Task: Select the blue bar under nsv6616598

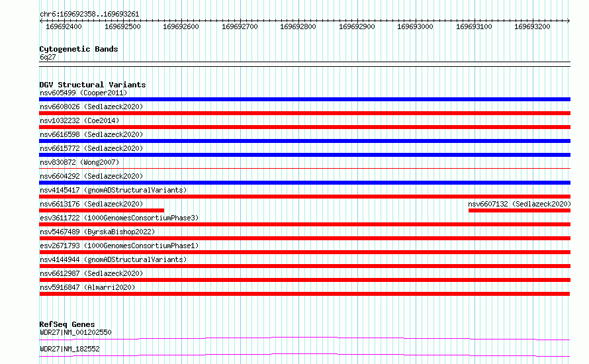Action: tap(304, 141)
